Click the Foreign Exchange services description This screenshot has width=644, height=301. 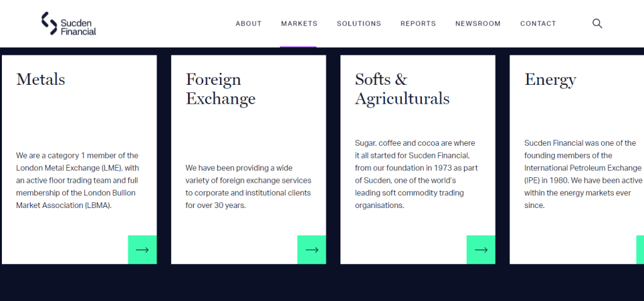(x=248, y=187)
